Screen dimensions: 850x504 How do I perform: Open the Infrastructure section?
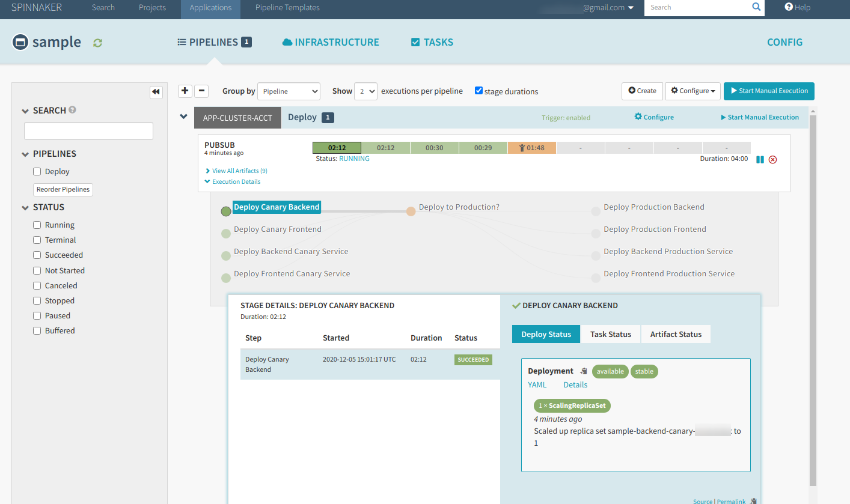tap(330, 42)
